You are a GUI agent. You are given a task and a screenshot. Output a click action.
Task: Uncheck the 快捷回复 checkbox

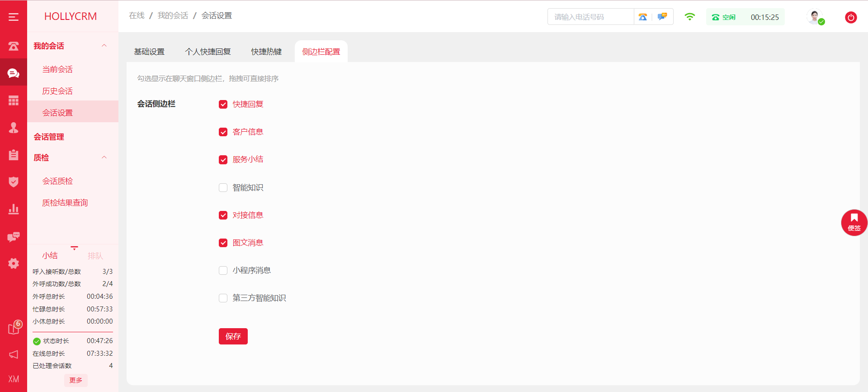[223, 105]
